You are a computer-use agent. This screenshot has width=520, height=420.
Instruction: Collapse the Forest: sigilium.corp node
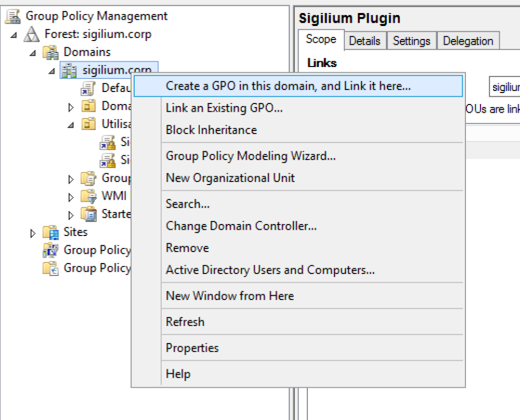[14, 35]
